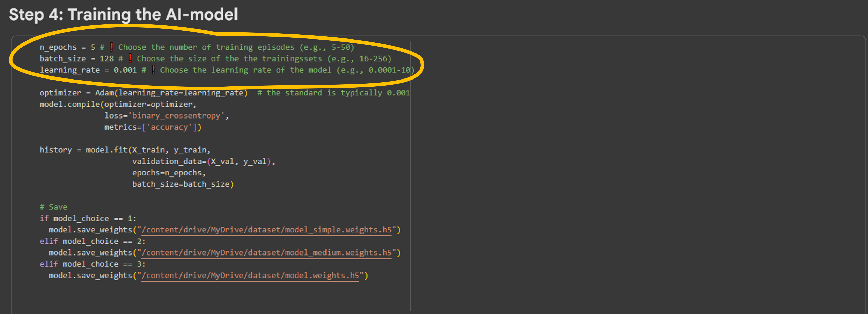
Task: Click the validation_data argument line
Action: coord(203,162)
